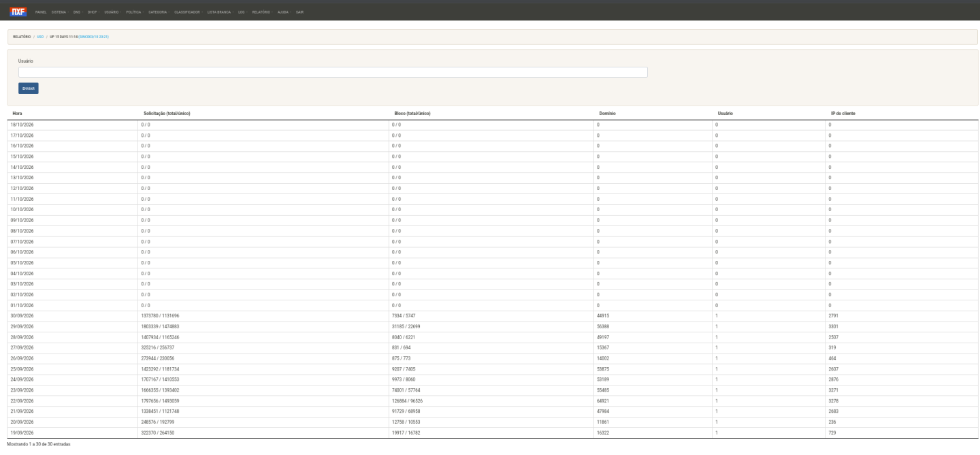Click the NXF logo
This screenshot has height=455, width=980.
[18, 11]
